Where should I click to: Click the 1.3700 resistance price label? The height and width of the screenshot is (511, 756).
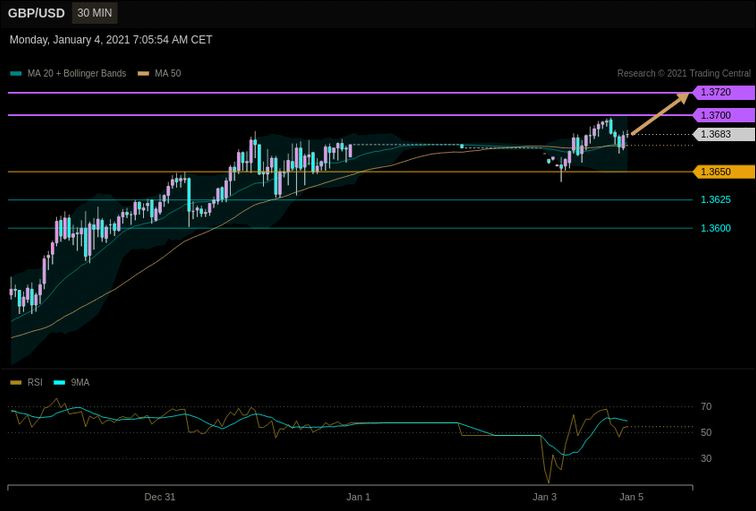coord(723,115)
